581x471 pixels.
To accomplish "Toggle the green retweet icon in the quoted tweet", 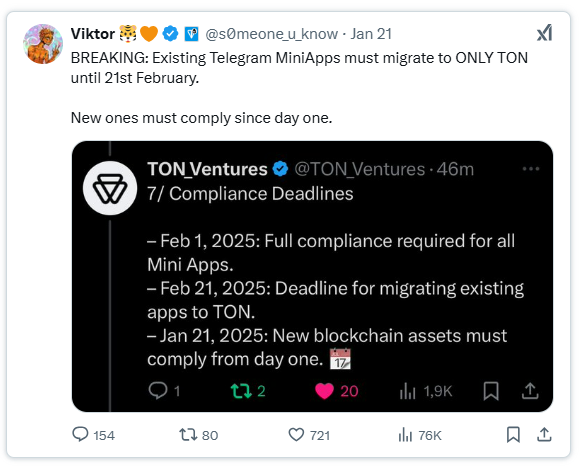I will tap(241, 391).
